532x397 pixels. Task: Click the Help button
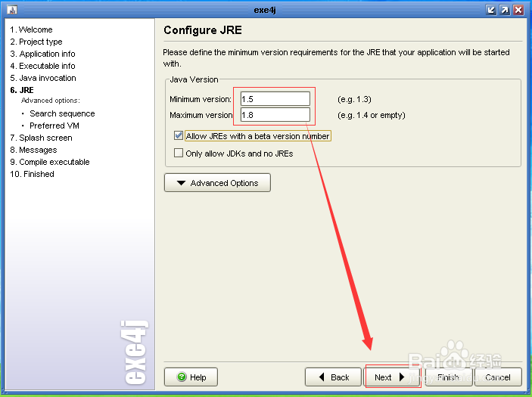[x=191, y=377]
